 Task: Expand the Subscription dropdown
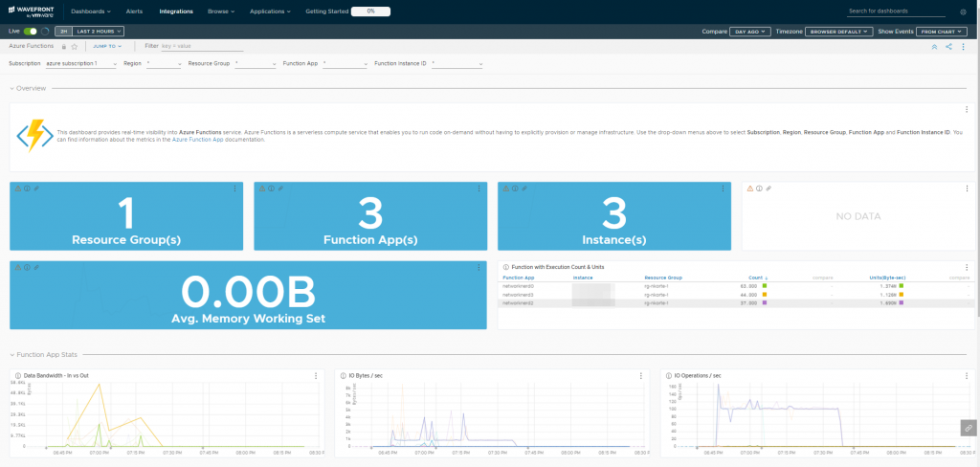point(80,64)
